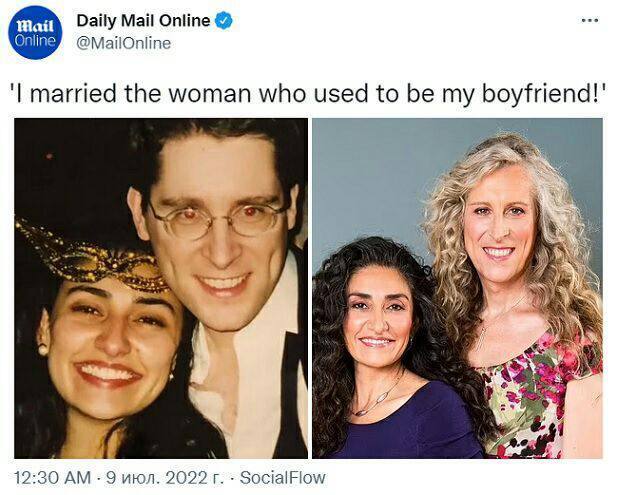617x495 pixels.
Task: Open the three-dot more options menu
Action: 590,20
